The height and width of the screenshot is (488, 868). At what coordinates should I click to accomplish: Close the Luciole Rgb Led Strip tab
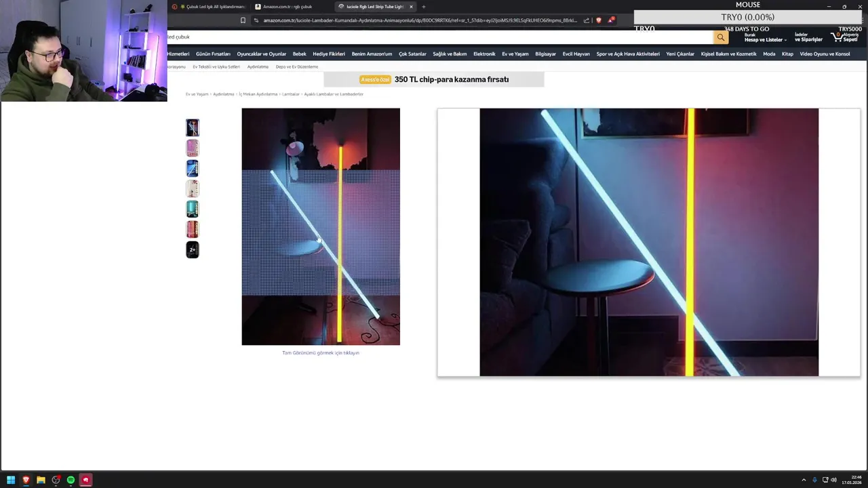point(411,7)
